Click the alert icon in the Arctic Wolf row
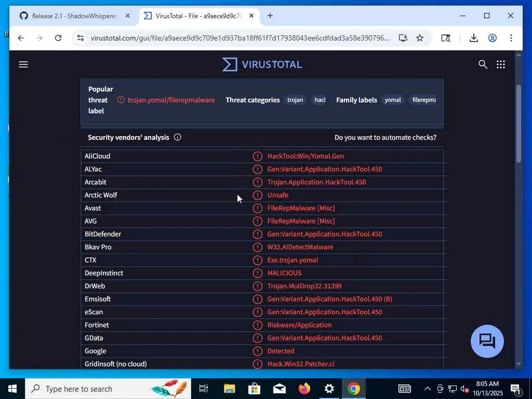 258,195
